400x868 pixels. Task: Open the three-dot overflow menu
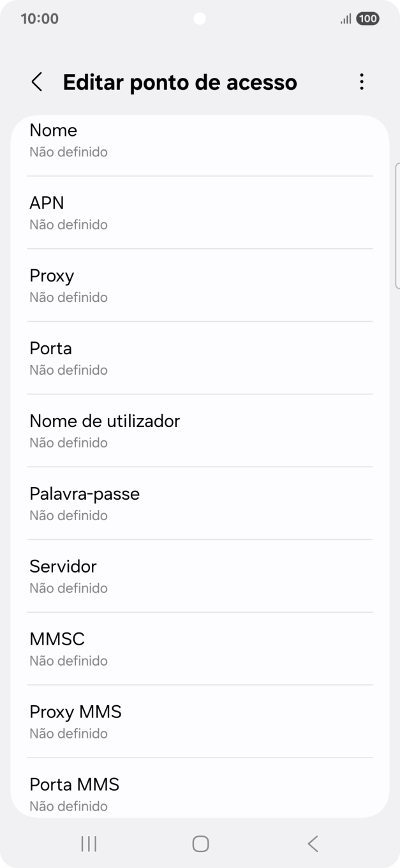click(361, 82)
